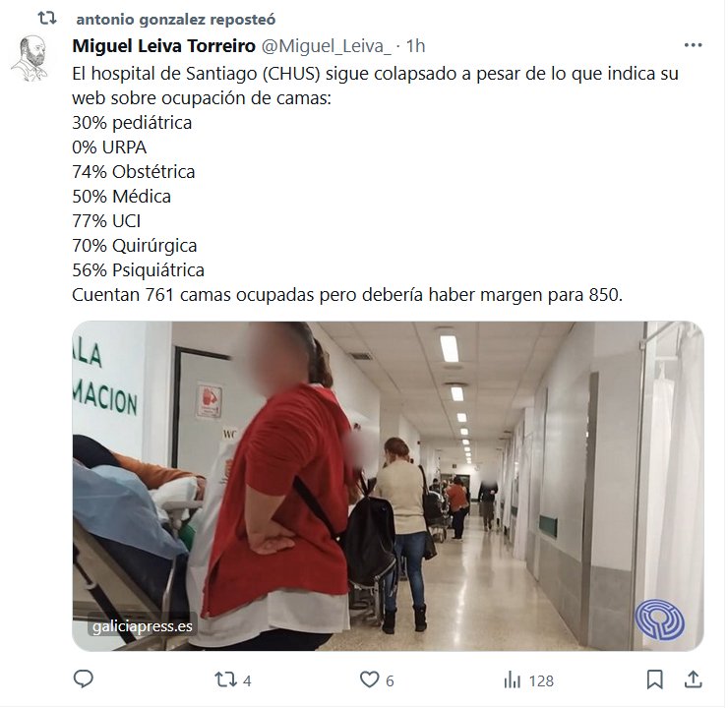The height and width of the screenshot is (708, 728).
Task: Click the 1h timestamp of the post
Action: 415,46
